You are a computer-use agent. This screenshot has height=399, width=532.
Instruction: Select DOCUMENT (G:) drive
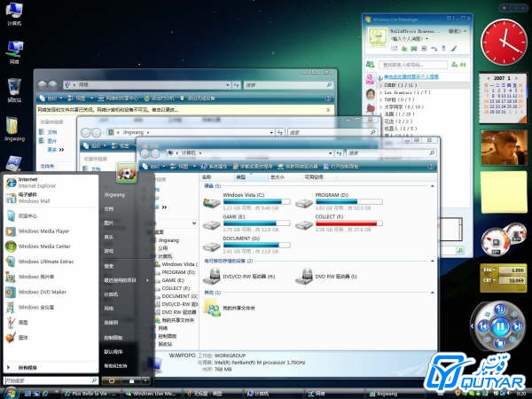tap(246, 245)
